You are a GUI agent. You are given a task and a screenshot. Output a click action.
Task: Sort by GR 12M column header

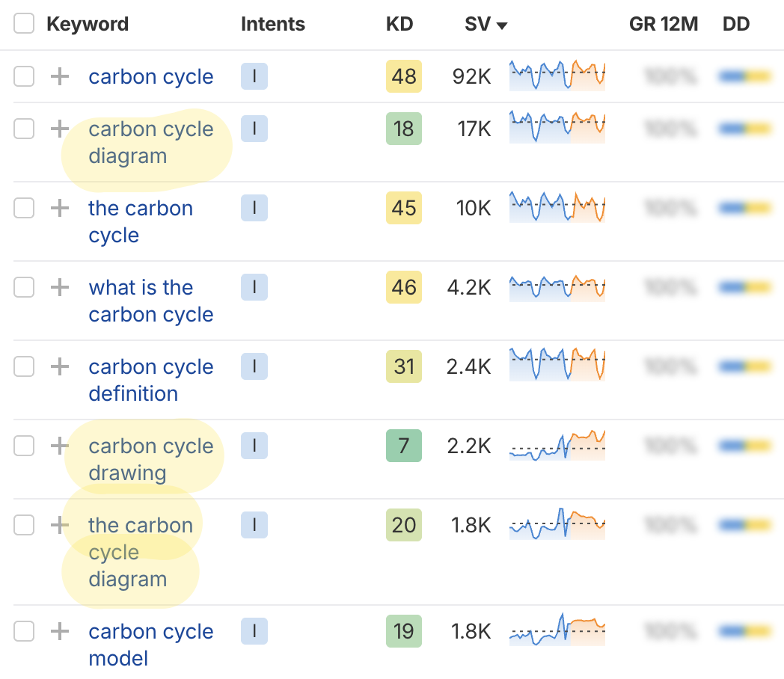click(x=664, y=24)
